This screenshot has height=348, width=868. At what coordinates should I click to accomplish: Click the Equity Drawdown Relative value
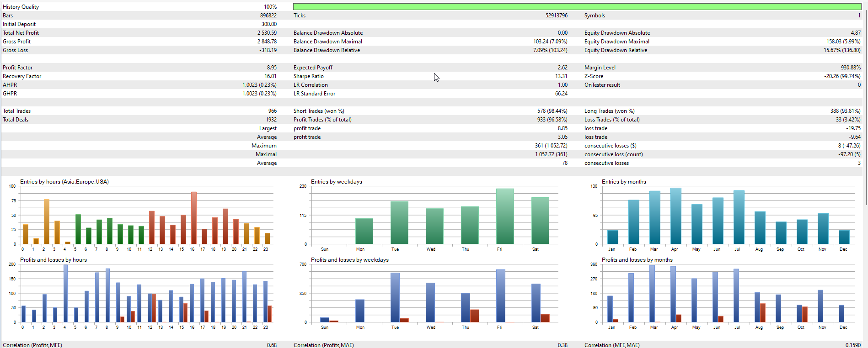842,50
